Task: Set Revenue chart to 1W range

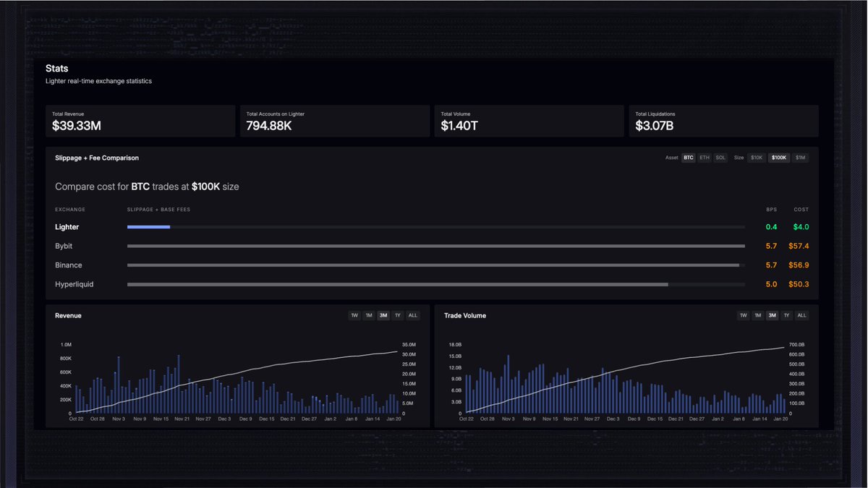Action: pos(354,315)
